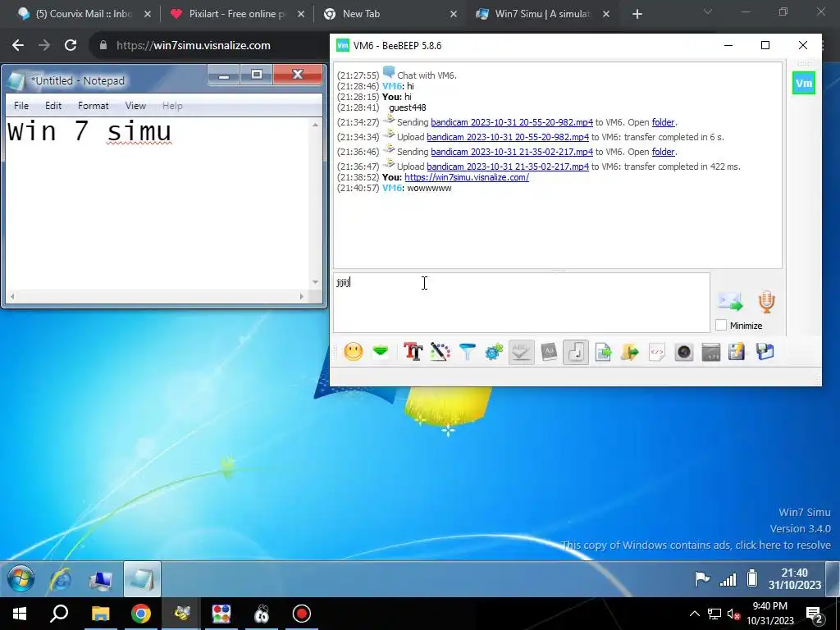
Task: Switch to the New Tab browser tab
Action: pos(390,14)
